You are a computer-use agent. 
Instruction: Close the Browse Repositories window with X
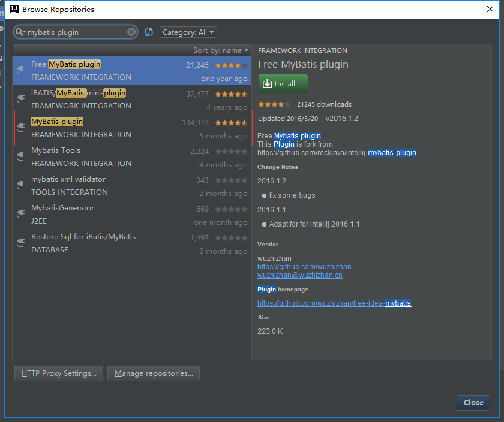[490, 9]
